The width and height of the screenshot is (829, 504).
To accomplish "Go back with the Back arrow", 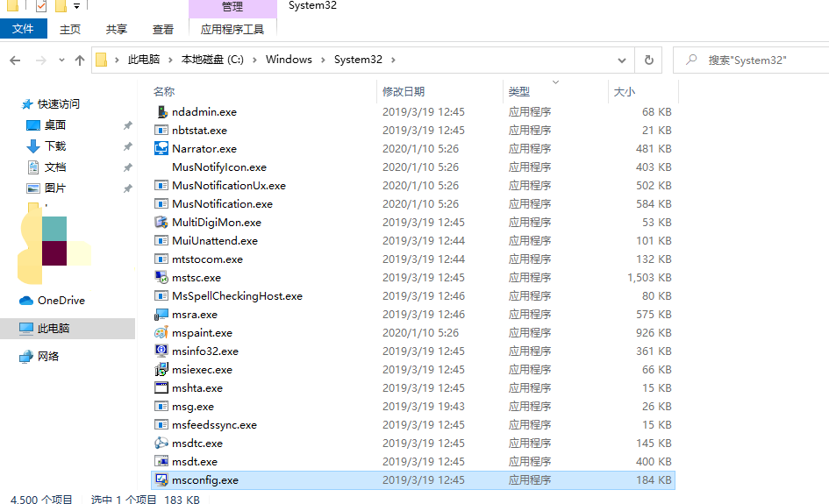I will click(x=15, y=60).
